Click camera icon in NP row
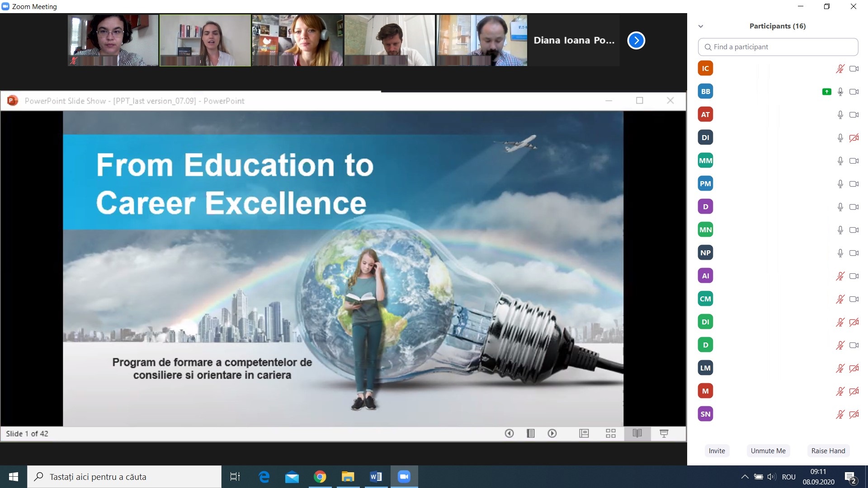This screenshot has height=488, width=868. pos(854,253)
